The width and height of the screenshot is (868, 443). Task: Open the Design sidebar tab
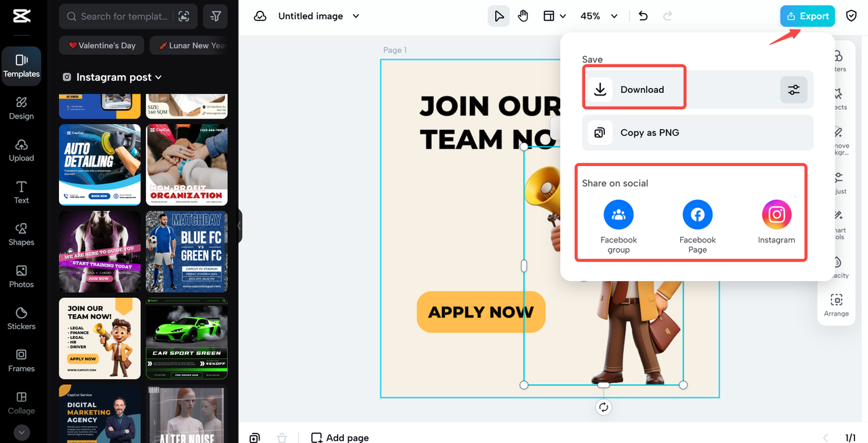(x=21, y=108)
